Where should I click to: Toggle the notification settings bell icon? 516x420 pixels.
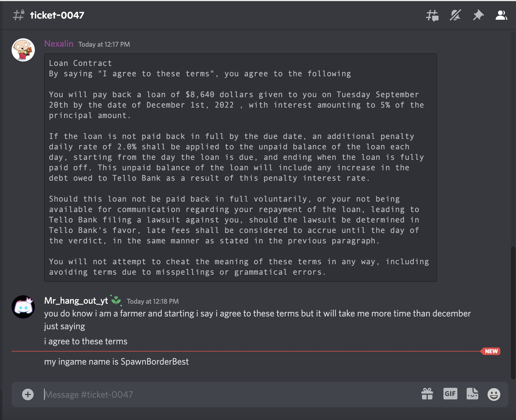455,15
